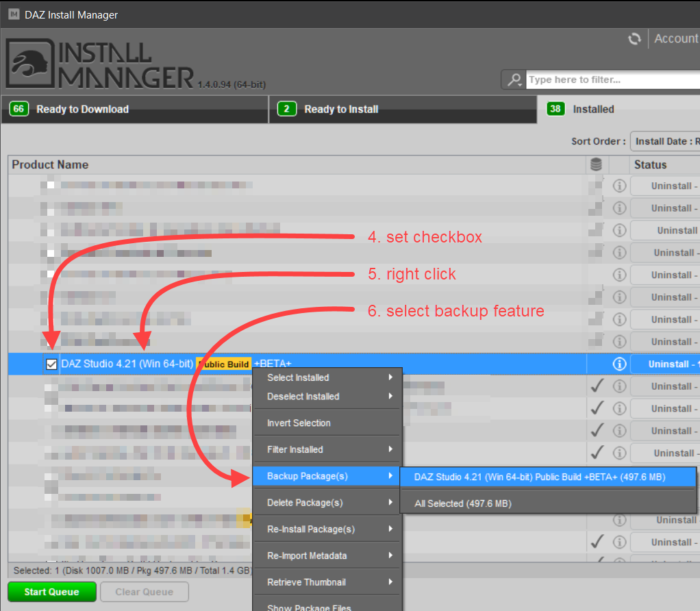This screenshot has height=611, width=700.
Task: Back up DAZ Studio 4.21 Public Build package
Action: tap(549, 477)
